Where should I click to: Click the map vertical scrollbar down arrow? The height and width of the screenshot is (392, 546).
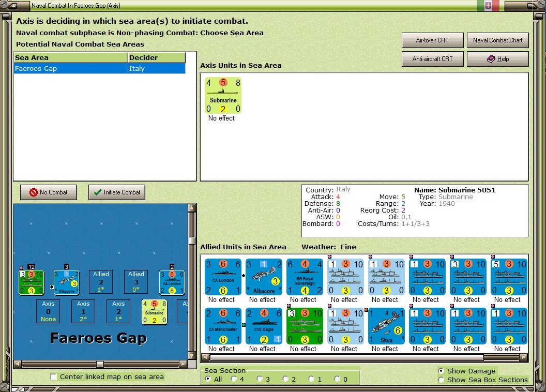[191, 355]
